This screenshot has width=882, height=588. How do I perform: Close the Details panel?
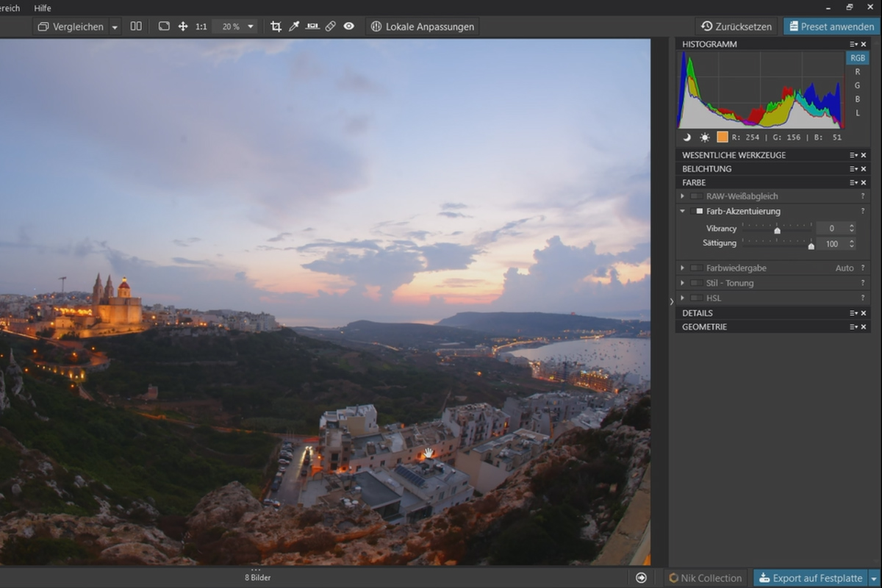864,313
